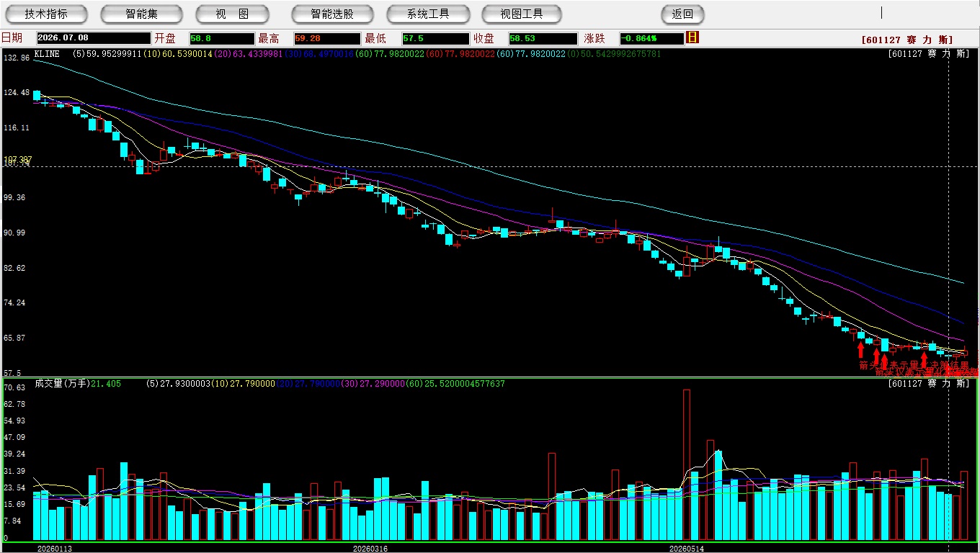Click the 涨跌 change value -0.864%
This screenshot has width=980, height=553.
click(x=651, y=38)
